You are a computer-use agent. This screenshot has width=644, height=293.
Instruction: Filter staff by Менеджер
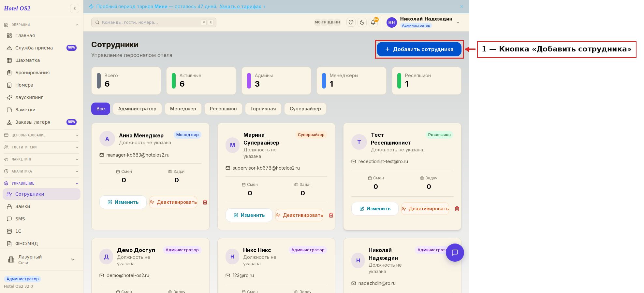[183, 109]
